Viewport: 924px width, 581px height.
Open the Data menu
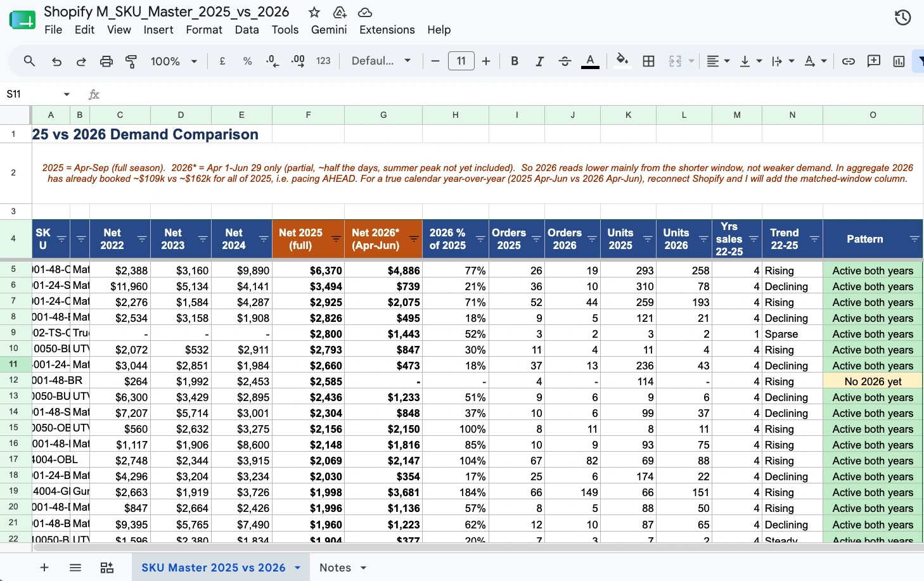[x=247, y=30]
